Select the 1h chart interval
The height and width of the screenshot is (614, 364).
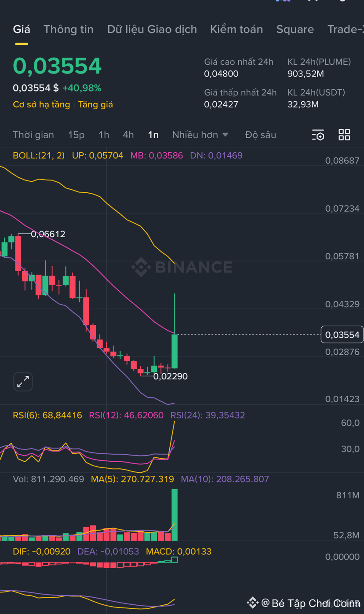[x=104, y=135]
